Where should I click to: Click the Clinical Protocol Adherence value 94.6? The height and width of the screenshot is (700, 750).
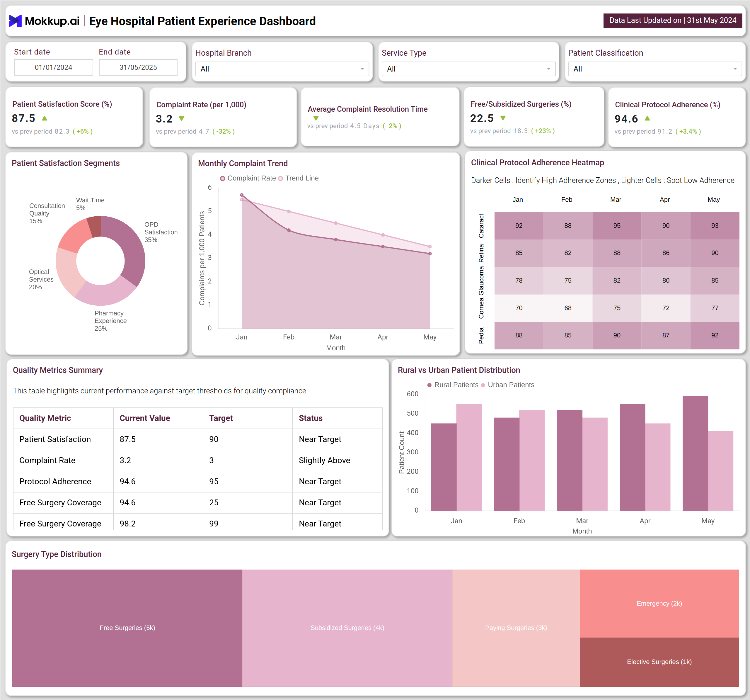coord(626,119)
